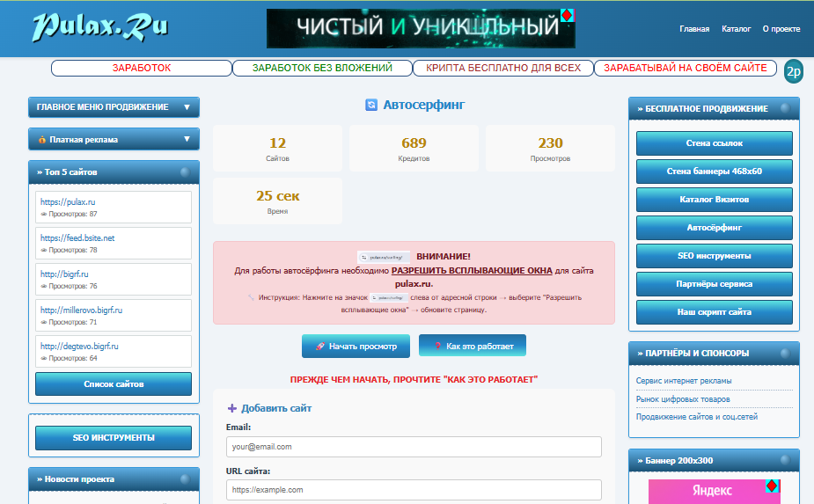Toggle the round knob on Новости проекта panel
Viewport: 814px width, 504px height.
pos(185,479)
